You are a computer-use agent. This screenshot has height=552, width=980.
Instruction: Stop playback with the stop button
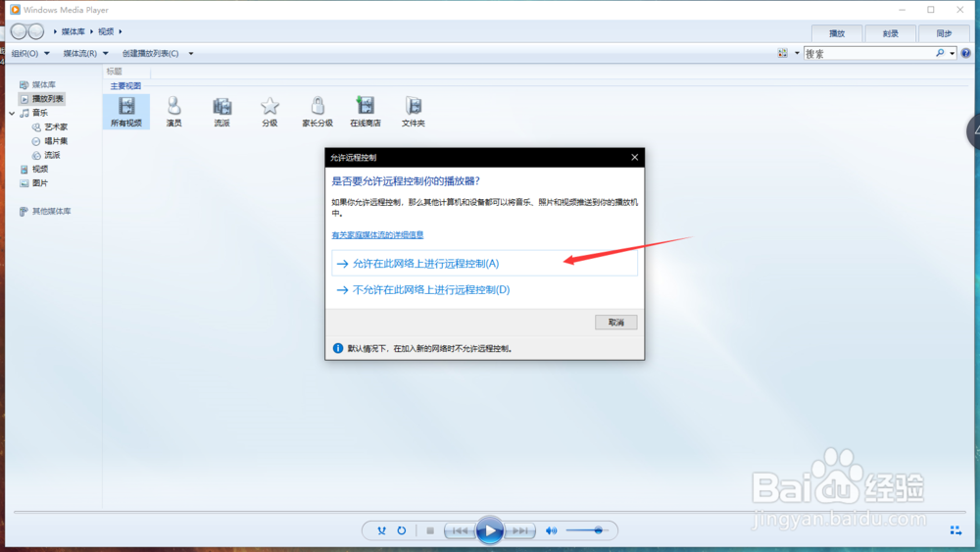tap(430, 530)
